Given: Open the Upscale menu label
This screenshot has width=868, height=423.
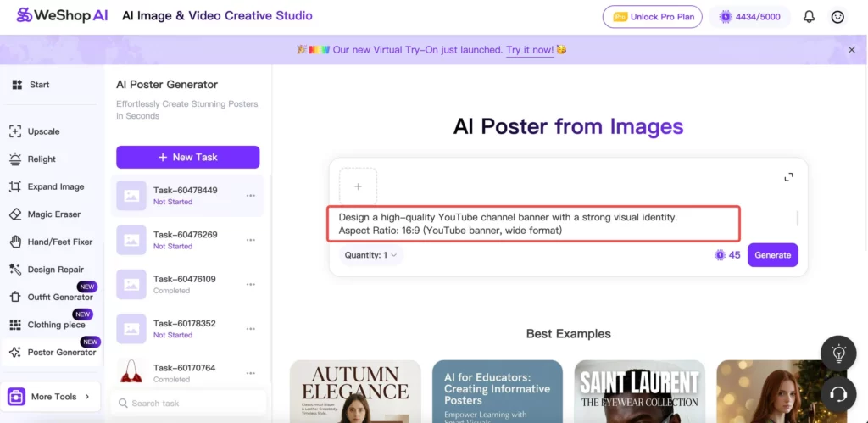Looking at the screenshot, I should coord(44,131).
